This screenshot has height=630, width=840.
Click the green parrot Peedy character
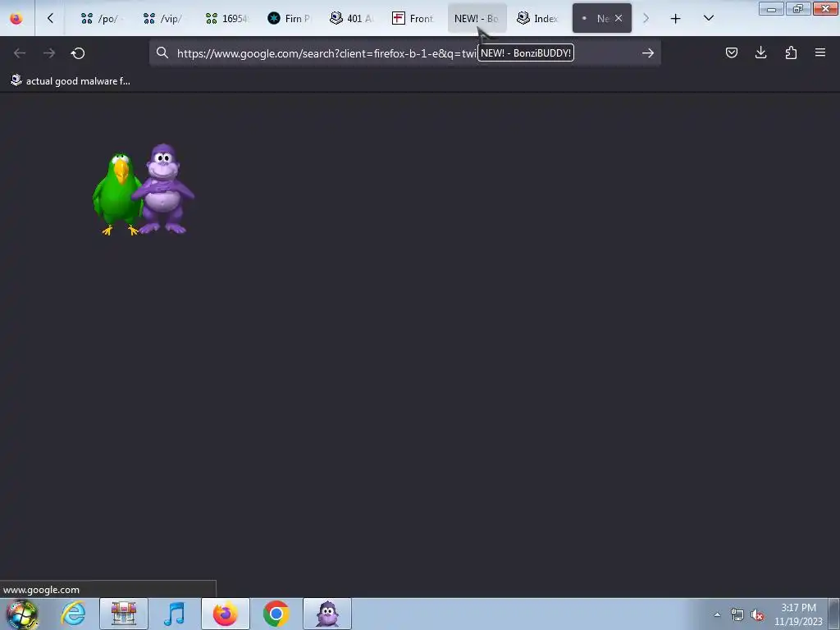[116, 194]
